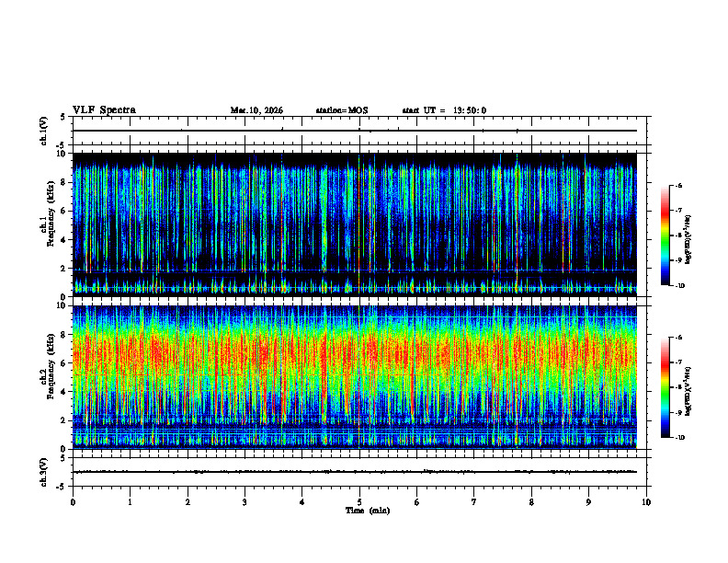728x563 pixels.
Task: Click the "5" tick on ch.1(V) axis
Action: (63, 118)
